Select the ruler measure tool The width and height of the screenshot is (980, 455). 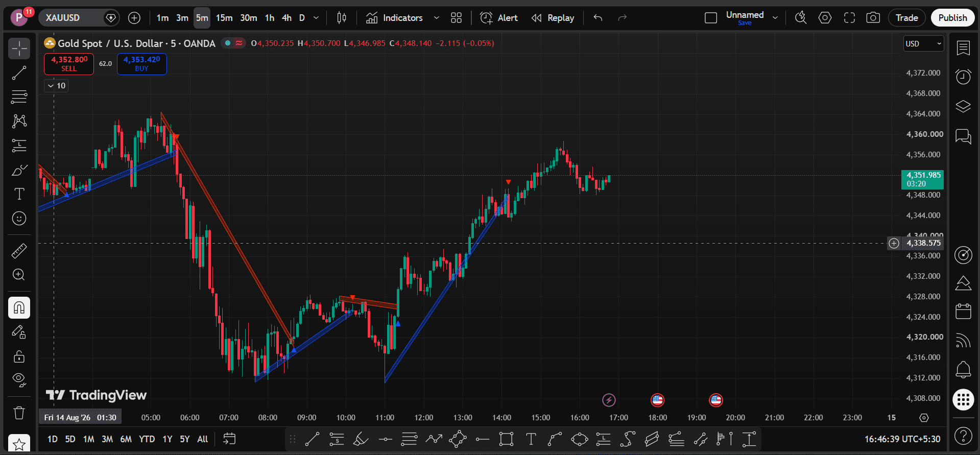[x=19, y=251]
